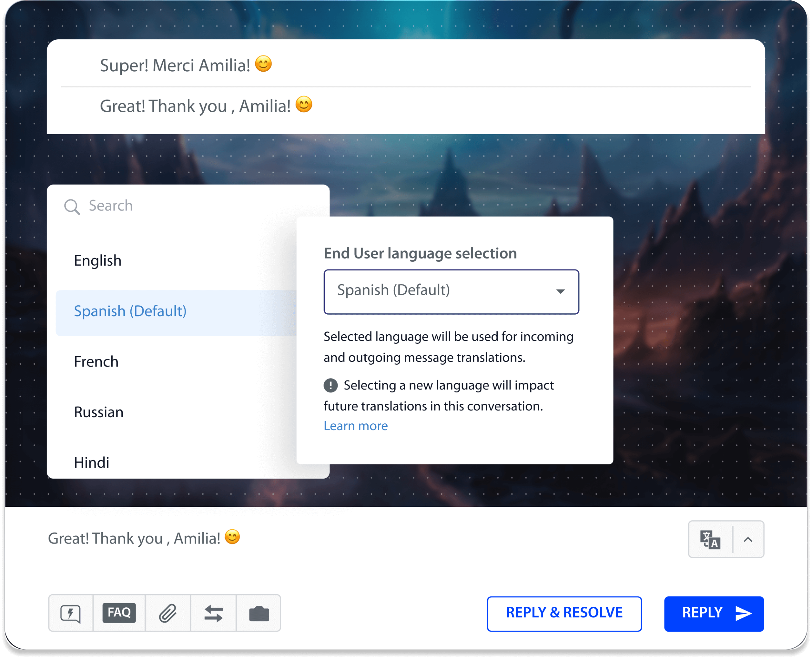Open the Spanish (Default) language dropdown
Screen dimensions: 812x659
(451, 292)
